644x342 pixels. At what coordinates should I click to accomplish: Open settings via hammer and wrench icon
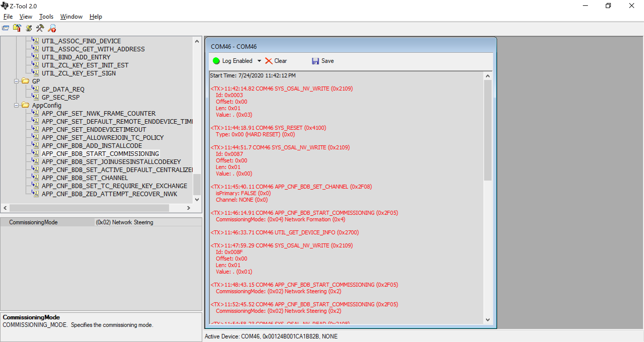(40, 28)
